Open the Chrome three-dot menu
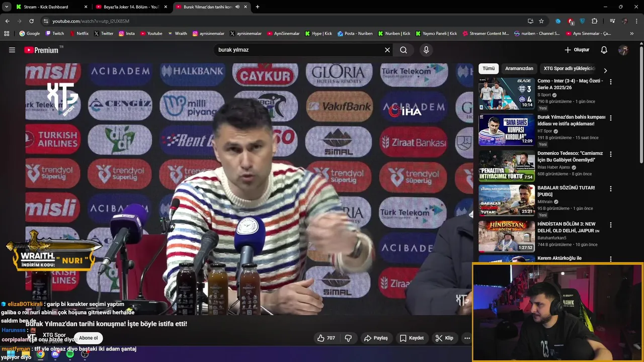The image size is (644, 362). [637, 21]
